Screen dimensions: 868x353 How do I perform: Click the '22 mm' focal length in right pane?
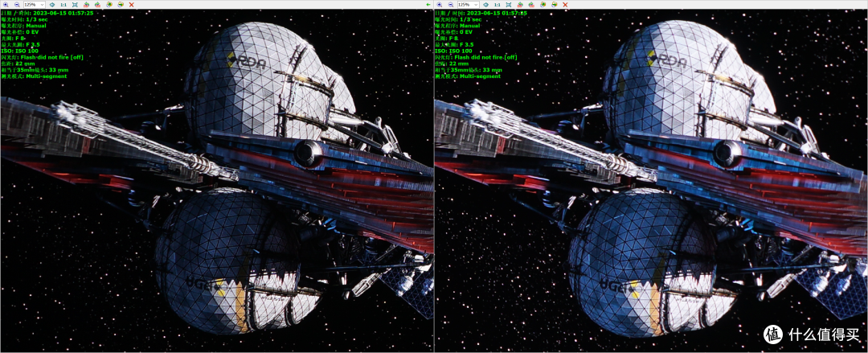(x=458, y=64)
